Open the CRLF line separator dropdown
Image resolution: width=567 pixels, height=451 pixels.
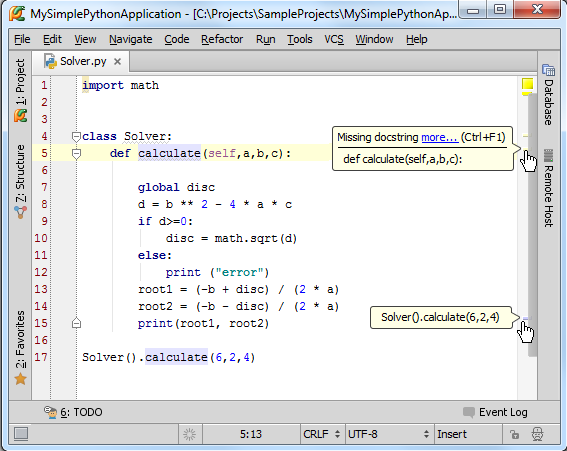[x=322, y=434]
